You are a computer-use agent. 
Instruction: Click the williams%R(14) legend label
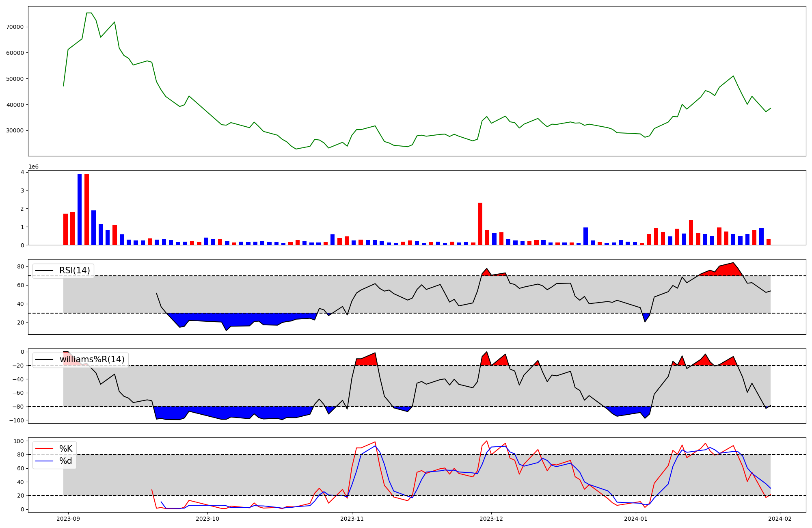pos(92,359)
